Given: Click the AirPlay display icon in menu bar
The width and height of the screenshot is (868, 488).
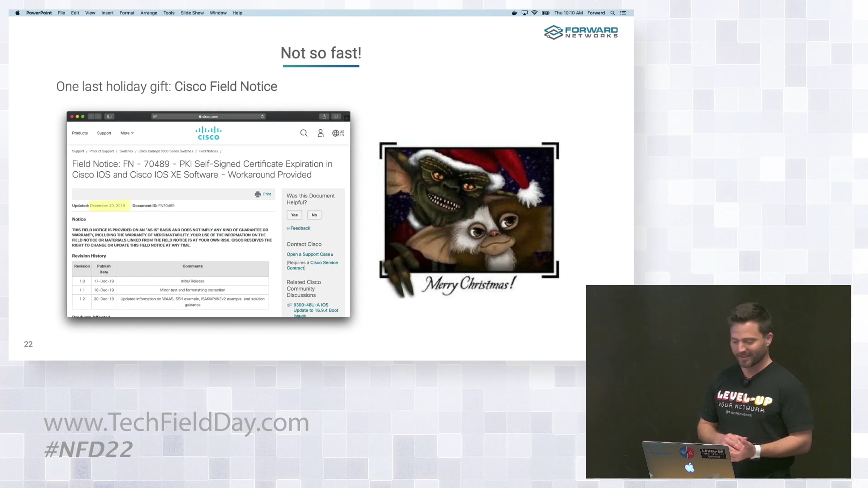Looking at the screenshot, I should 524,13.
